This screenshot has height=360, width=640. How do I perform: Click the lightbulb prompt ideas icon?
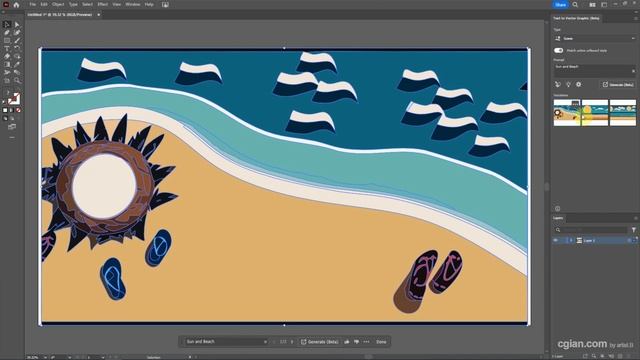click(x=568, y=84)
